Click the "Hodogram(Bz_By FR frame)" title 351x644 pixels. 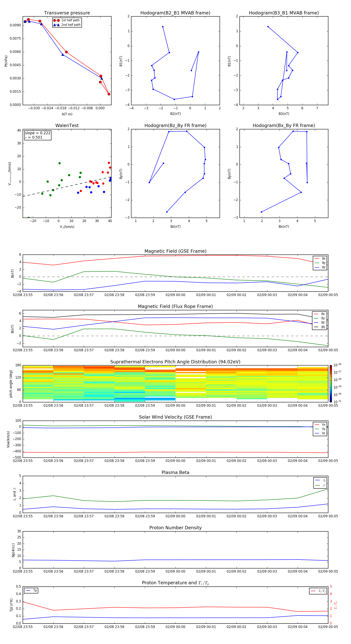(175, 125)
